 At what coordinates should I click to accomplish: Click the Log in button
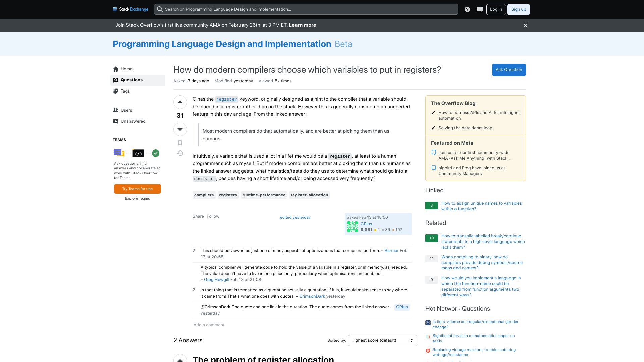[496, 9]
